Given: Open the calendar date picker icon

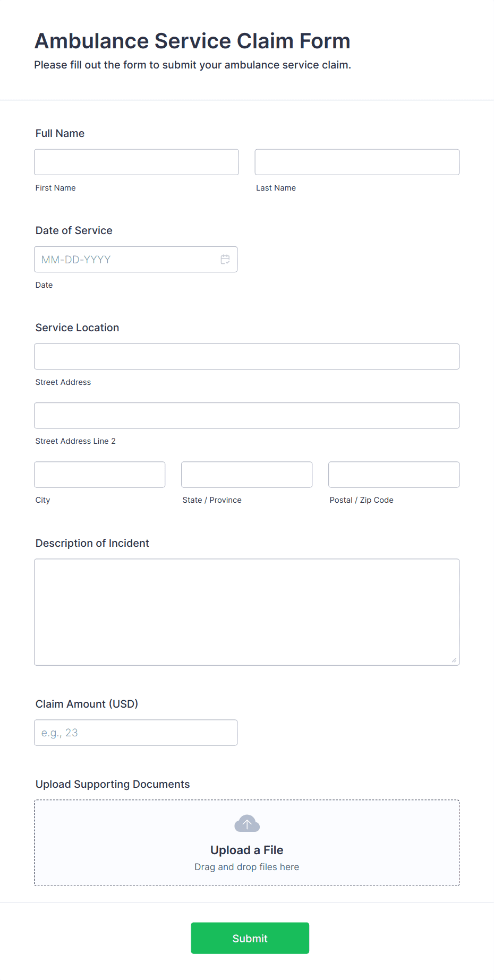Looking at the screenshot, I should 225,260.
